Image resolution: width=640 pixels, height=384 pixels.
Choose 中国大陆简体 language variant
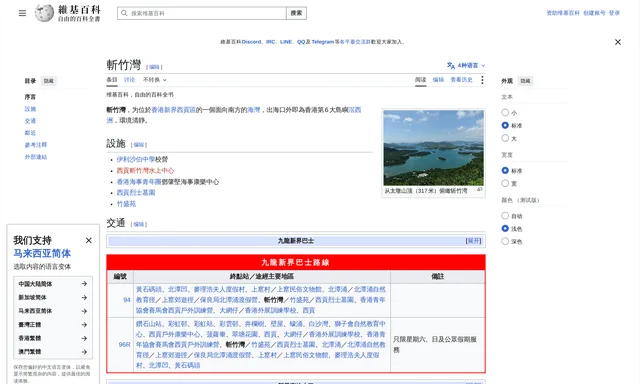click(53, 284)
